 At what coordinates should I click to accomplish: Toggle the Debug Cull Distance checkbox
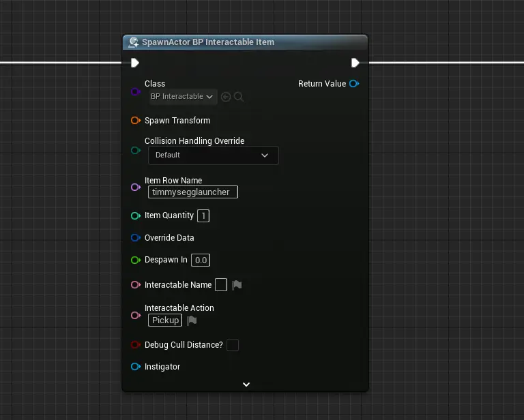[233, 345]
